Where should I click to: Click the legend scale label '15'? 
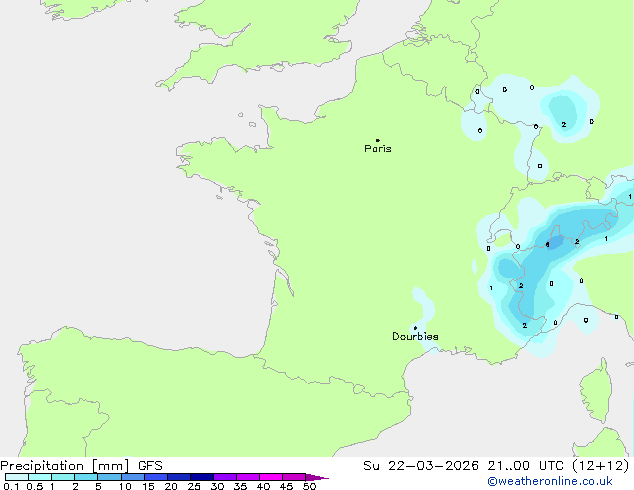(x=148, y=486)
